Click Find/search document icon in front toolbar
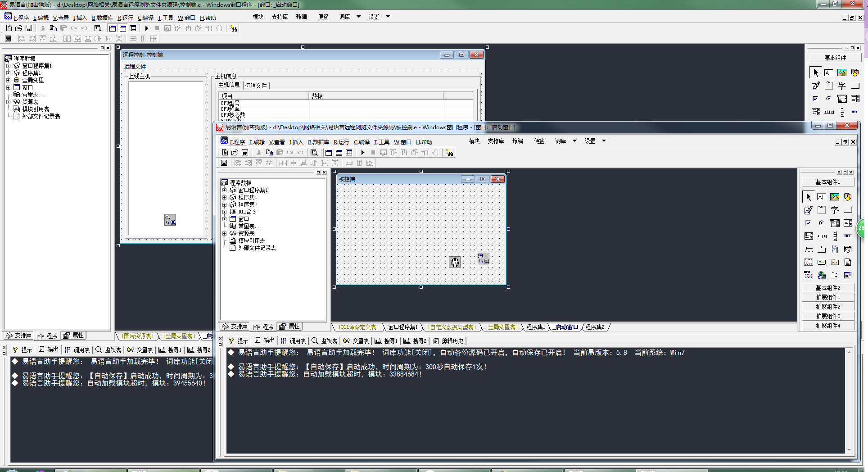The height and width of the screenshot is (472, 868). click(314, 153)
